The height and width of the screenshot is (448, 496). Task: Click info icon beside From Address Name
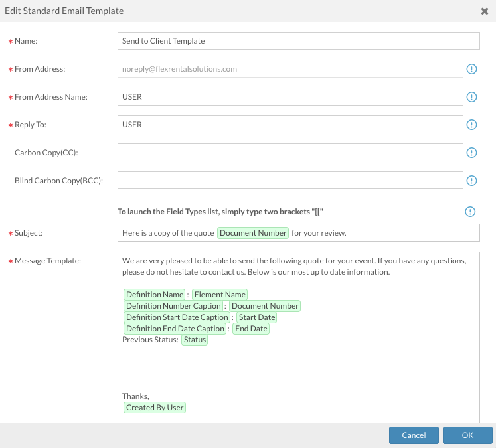[x=471, y=97]
